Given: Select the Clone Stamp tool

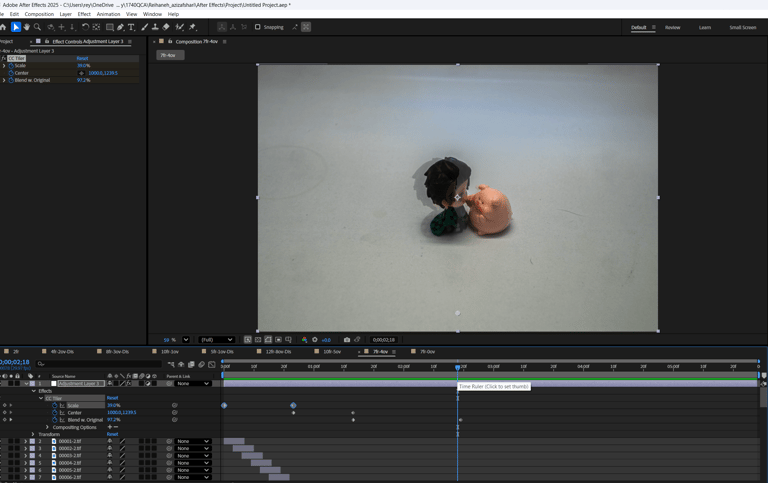Looking at the screenshot, I should pos(155,27).
